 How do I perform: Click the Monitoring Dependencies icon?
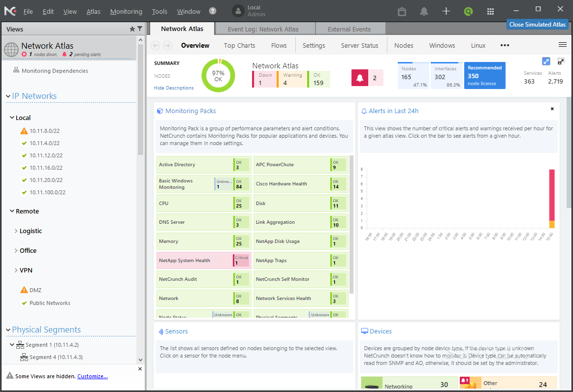(16, 70)
